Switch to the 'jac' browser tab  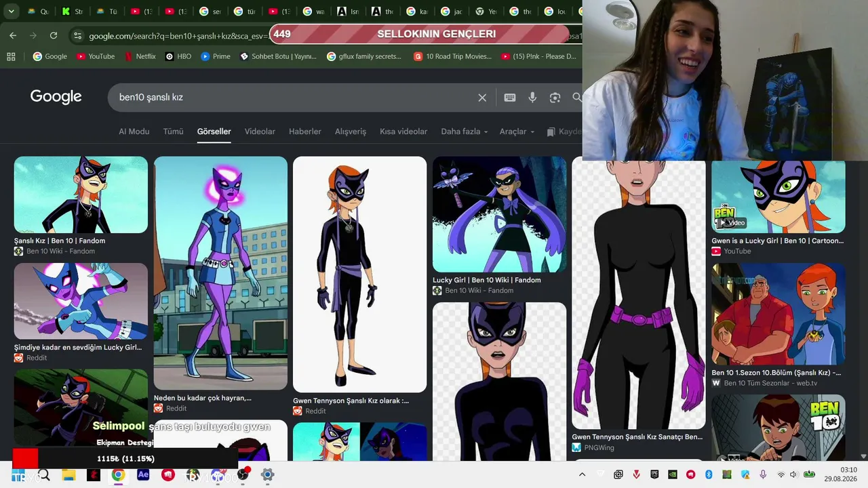[452, 12]
